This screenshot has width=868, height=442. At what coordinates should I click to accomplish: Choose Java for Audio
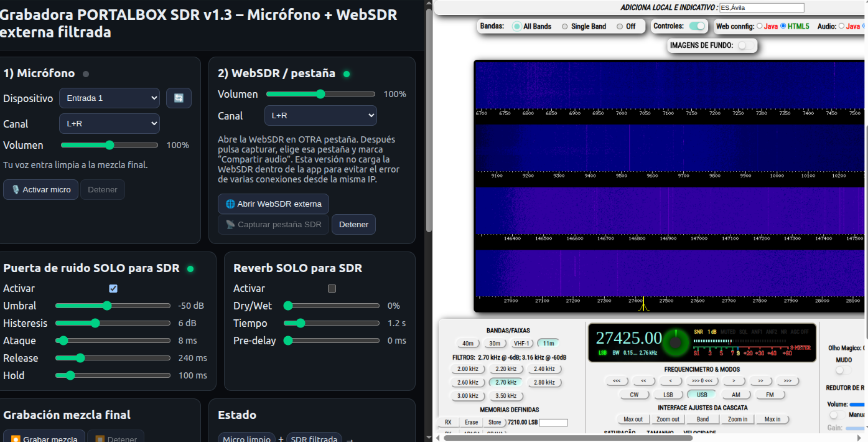[842, 26]
